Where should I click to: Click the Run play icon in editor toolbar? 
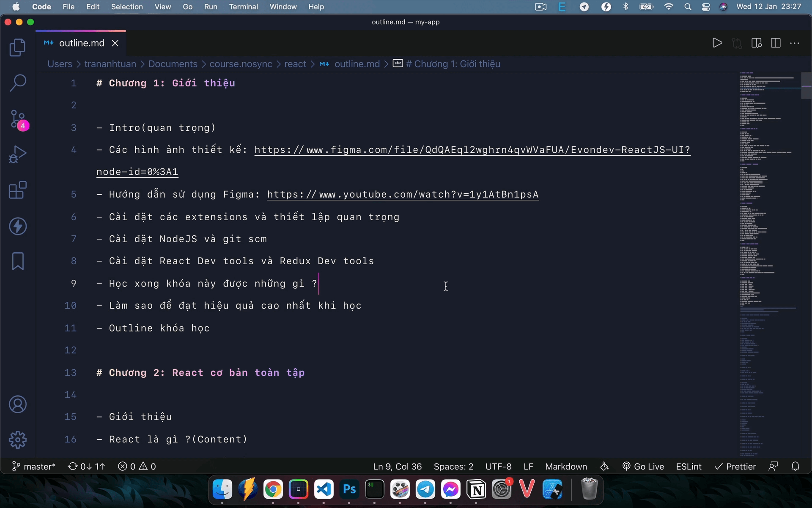coord(717,43)
